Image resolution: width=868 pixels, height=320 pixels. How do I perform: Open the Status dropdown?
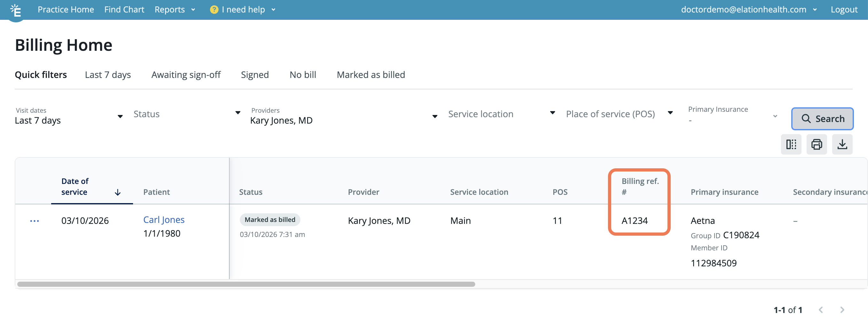(x=238, y=113)
